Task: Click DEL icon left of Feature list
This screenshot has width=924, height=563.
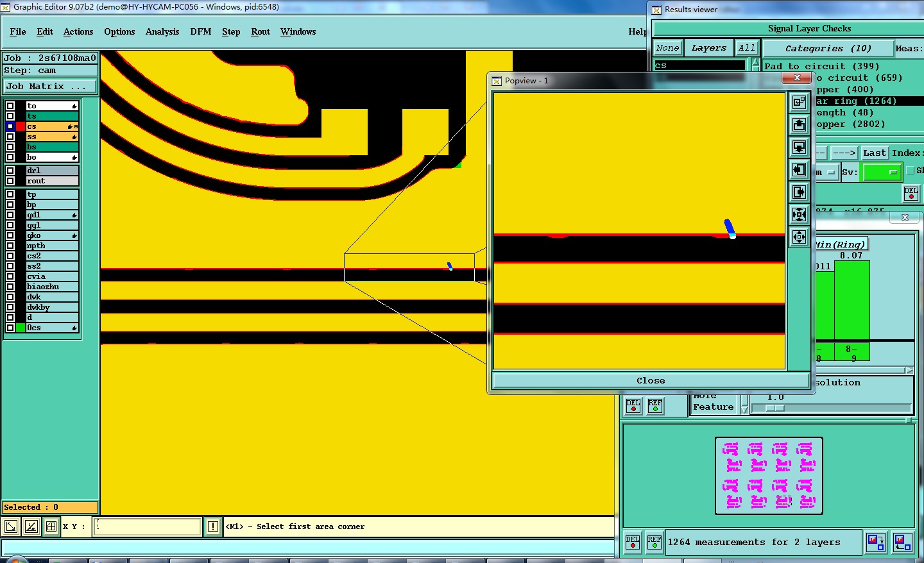Action: 633,406
